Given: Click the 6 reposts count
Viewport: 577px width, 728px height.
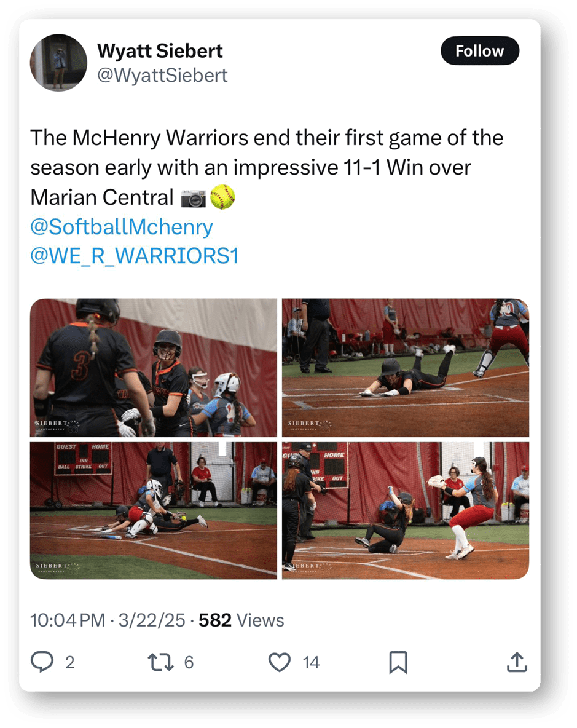Looking at the screenshot, I should 189,663.
